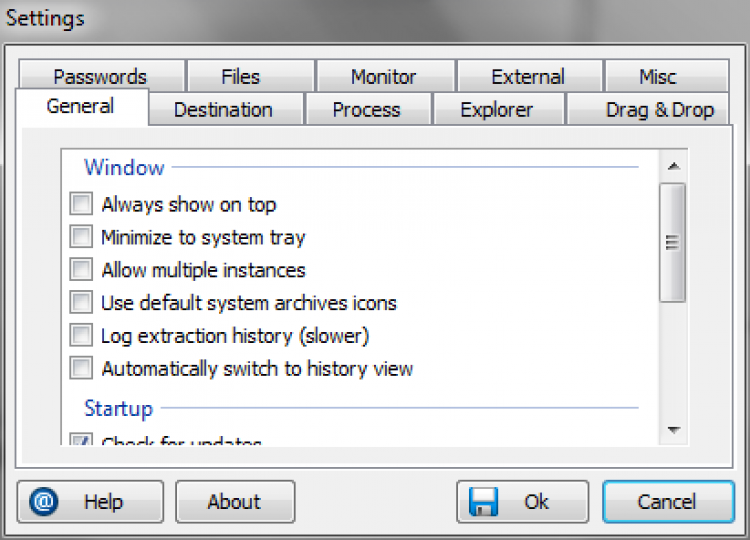The image size is (750, 540).
Task: Enable Always show on top
Action: pyautogui.click(x=81, y=205)
